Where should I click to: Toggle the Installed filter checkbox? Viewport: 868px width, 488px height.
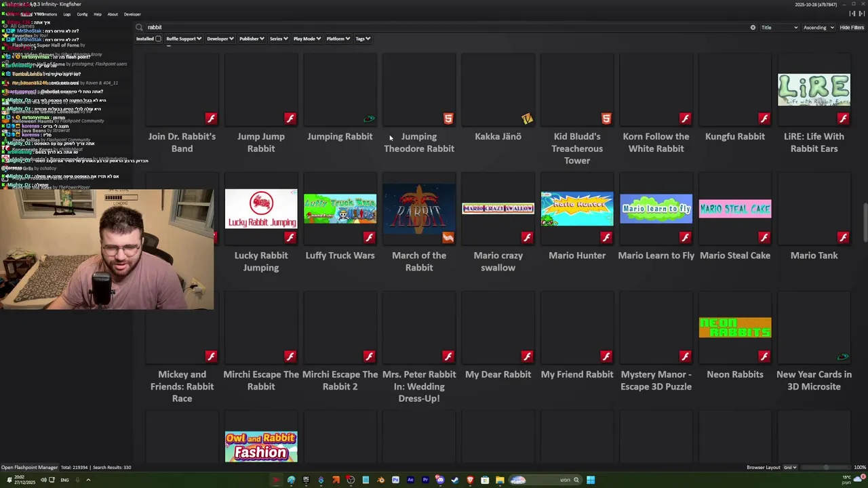tap(158, 39)
